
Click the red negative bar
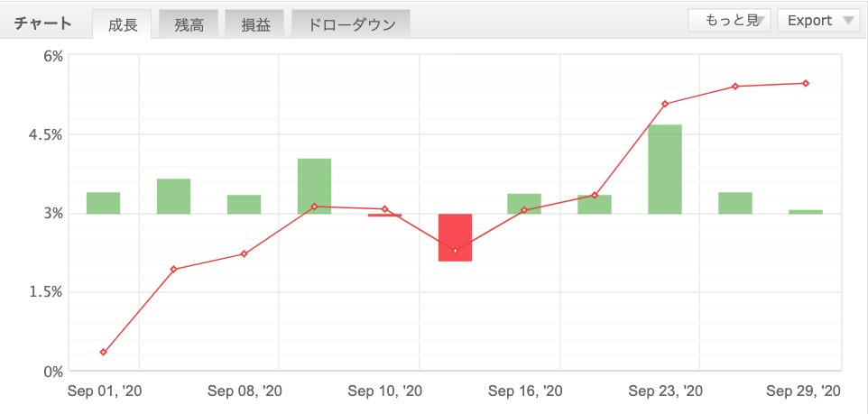(x=455, y=237)
